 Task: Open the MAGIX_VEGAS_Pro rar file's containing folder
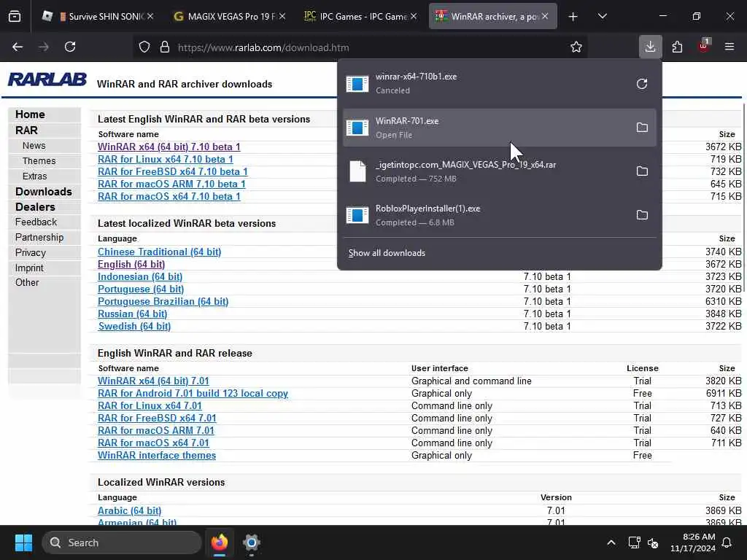click(642, 171)
